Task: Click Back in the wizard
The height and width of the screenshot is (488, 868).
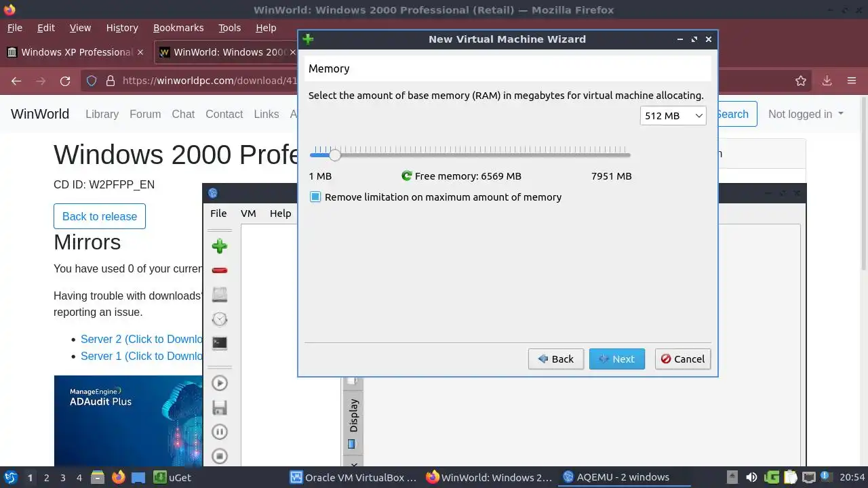Action: pos(555,359)
